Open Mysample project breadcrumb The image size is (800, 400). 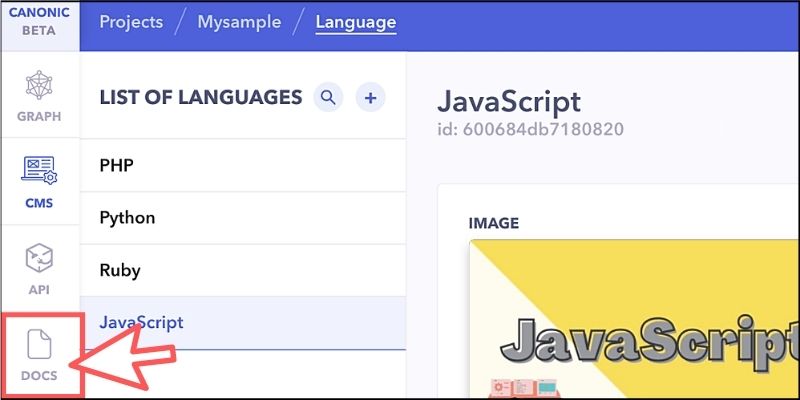point(239,22)
